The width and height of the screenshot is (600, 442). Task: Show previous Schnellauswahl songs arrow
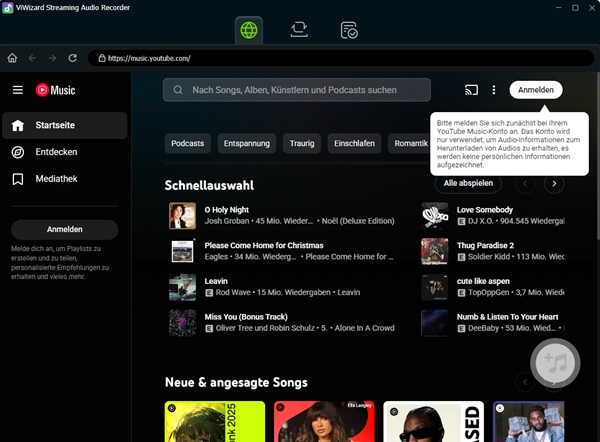click(x=525, y=184)
